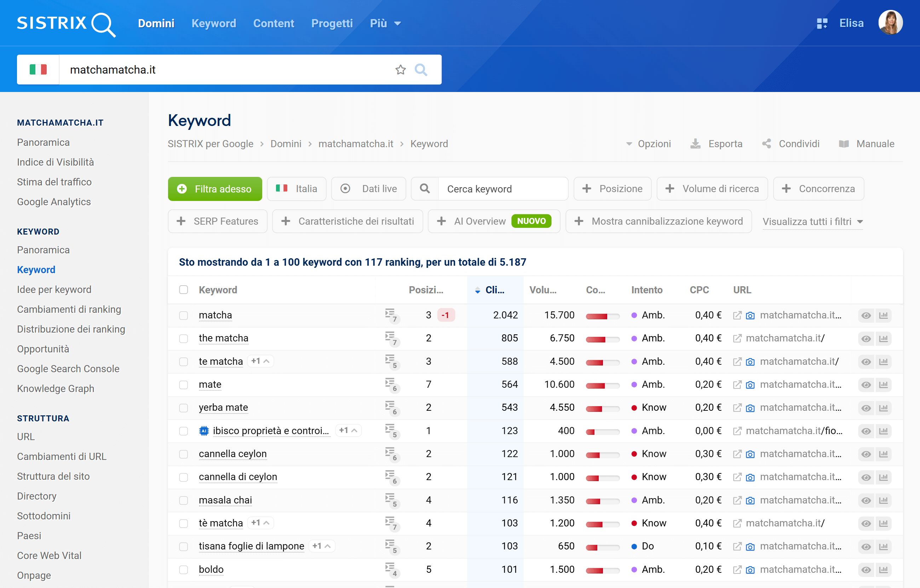Expand the +1 rankings for te matcha
920x588 pixels.
point(260,361)
